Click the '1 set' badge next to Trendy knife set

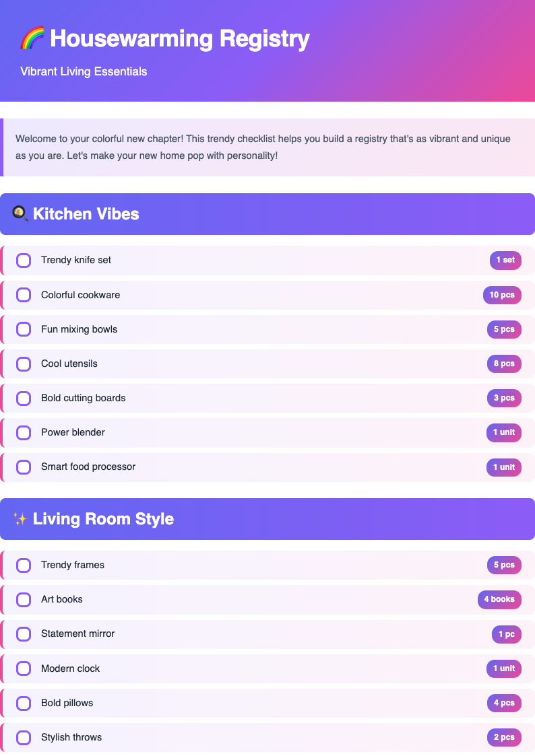[505, 260]
